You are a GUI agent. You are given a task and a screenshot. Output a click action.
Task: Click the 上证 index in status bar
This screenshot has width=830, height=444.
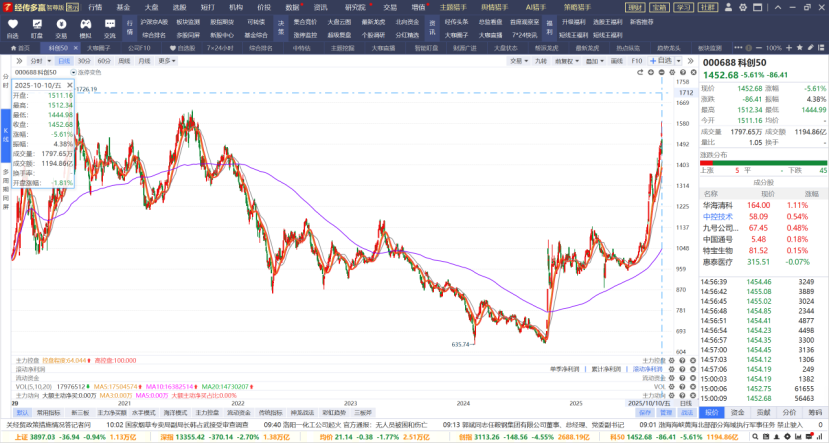coord(75,437)
